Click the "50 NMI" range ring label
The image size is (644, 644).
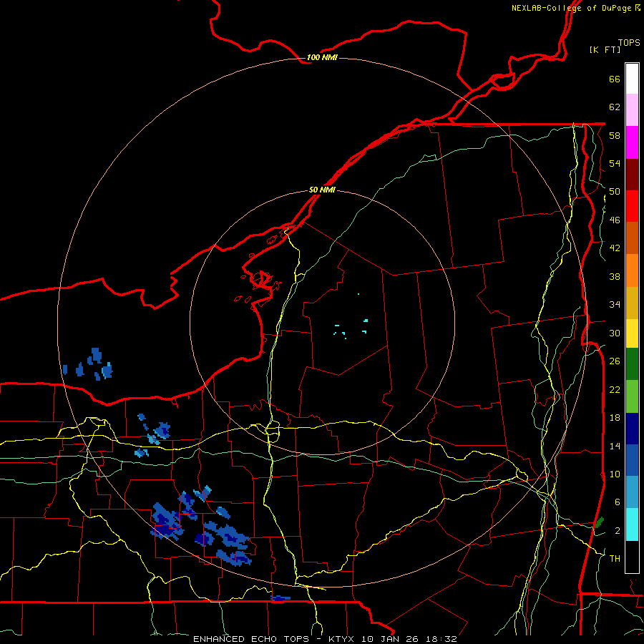tap(322, 190)
